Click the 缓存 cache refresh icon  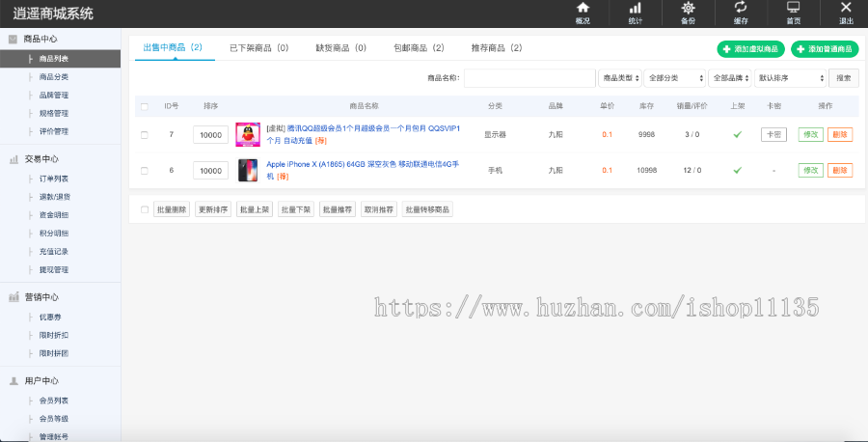741,9
